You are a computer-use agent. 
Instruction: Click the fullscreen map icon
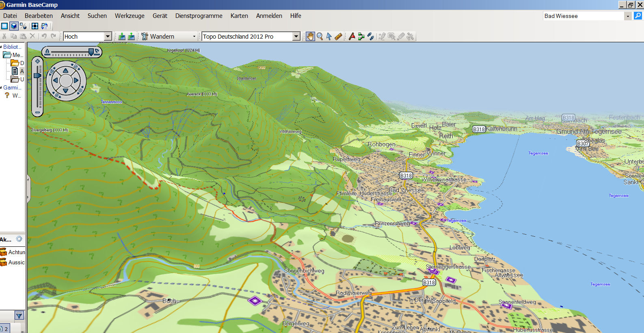pos(35,26)
